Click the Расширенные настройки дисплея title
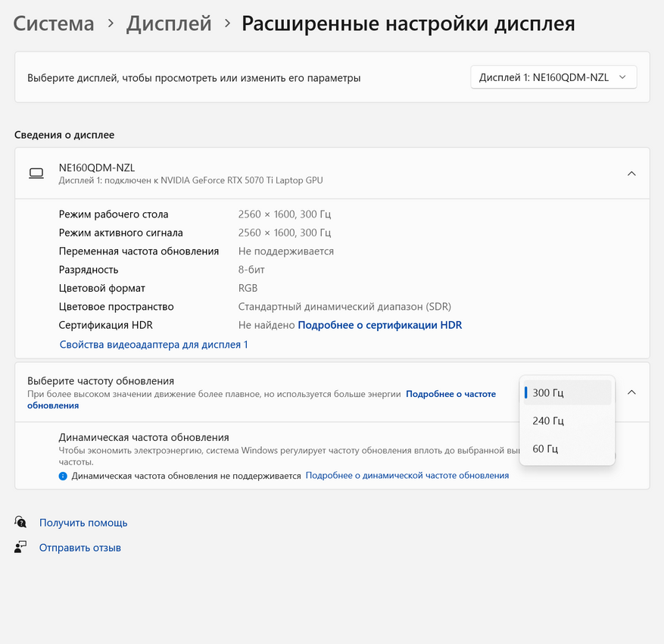Screen dimensions: 664x644 click(x=408, y=23)
